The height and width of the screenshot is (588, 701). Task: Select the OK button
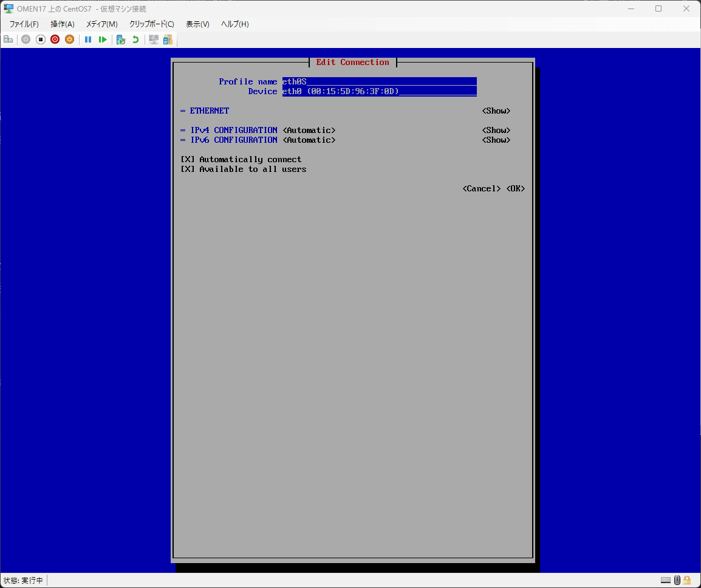pyautogui.click(x=516, y=189)
